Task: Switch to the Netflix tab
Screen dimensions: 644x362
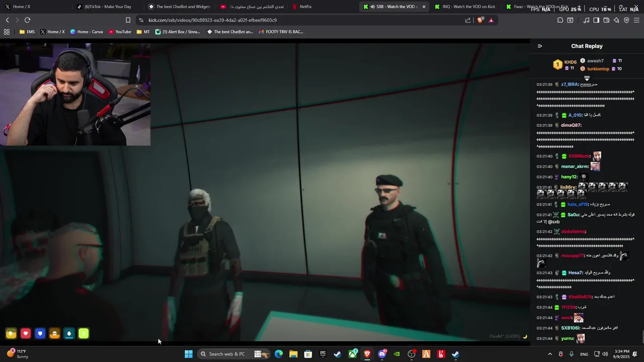Action: (x=323, y=7)
